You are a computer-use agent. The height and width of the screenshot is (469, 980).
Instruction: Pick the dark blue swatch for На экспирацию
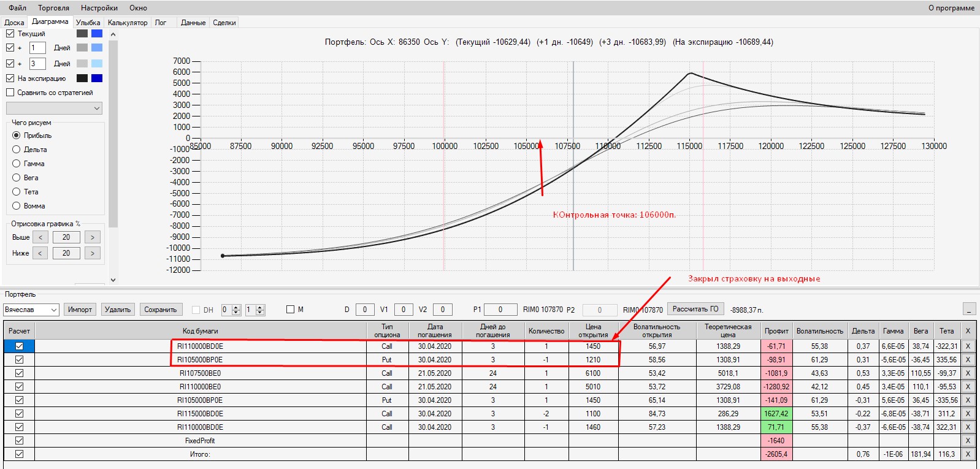click(97, 78)
